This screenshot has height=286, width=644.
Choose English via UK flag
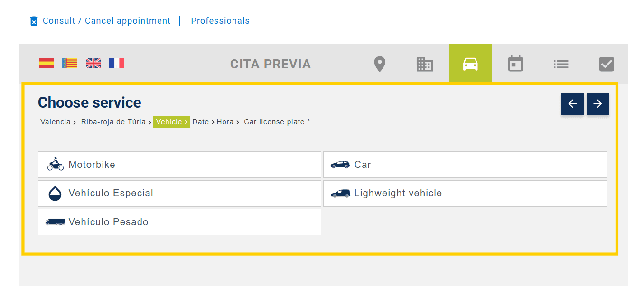[93, 64]
